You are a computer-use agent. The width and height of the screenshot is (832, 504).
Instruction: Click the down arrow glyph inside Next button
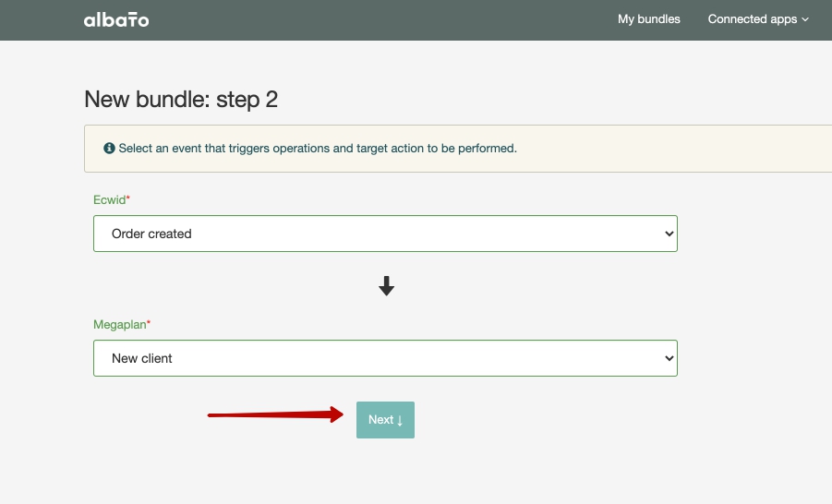pos(400,420)
